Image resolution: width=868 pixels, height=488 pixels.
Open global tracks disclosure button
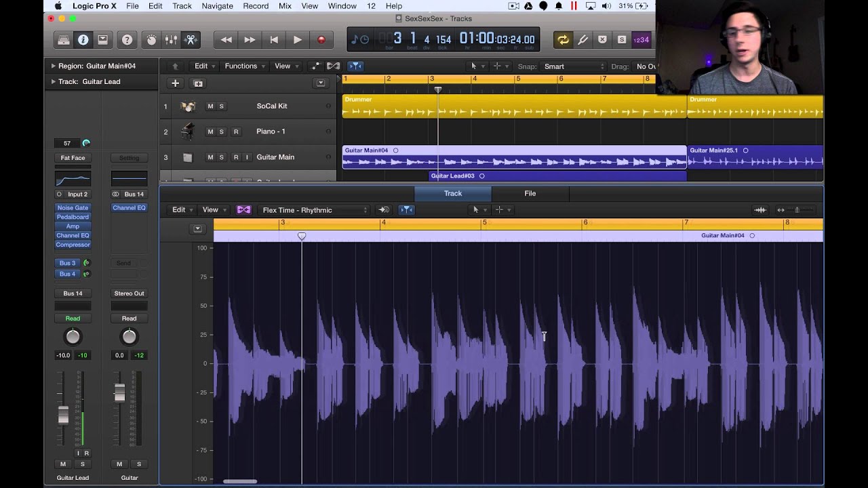point(321,83)
